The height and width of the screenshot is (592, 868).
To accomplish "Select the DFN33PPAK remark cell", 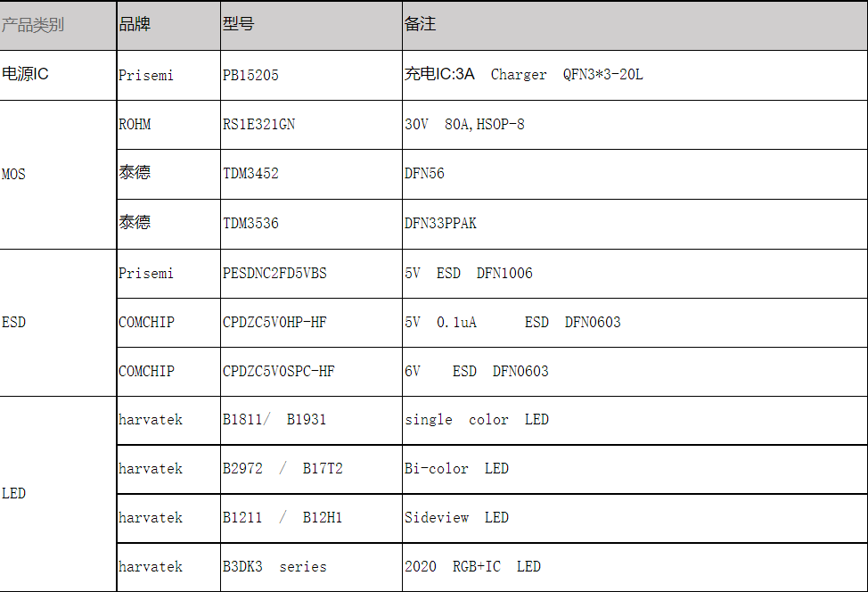I will [635, 224].
